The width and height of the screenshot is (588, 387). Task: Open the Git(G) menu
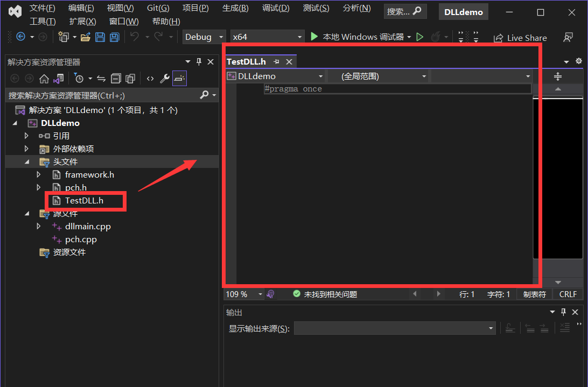(158, 8)
